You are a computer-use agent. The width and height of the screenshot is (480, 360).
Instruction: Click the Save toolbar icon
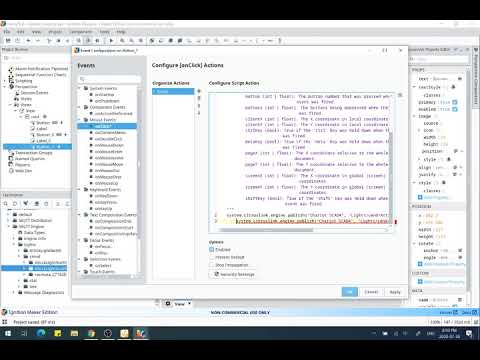(x=8, y=41)
